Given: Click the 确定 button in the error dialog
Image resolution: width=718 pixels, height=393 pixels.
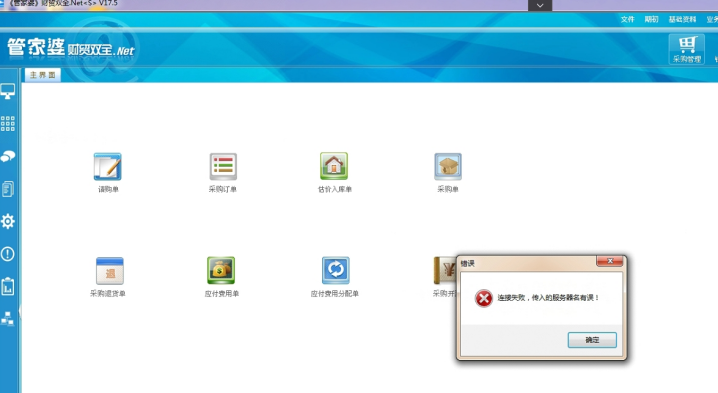Looking at the screenshot, I should [592, 340].
